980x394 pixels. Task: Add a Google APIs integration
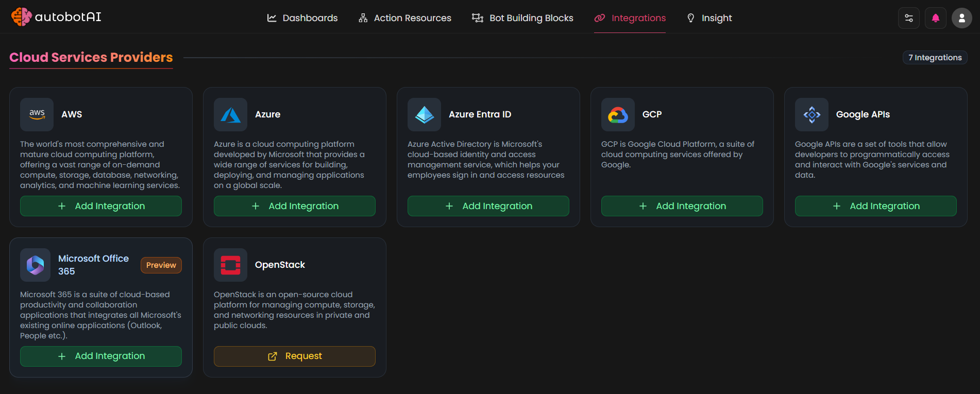[x=876, y=206]
